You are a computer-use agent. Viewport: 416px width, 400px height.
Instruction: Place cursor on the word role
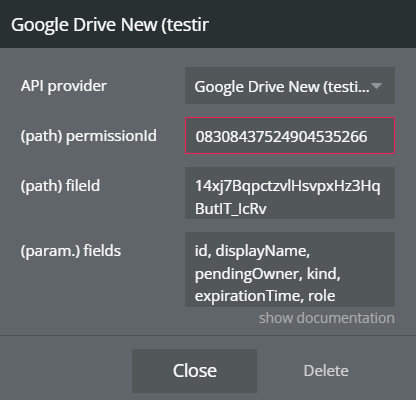(322, 296)
